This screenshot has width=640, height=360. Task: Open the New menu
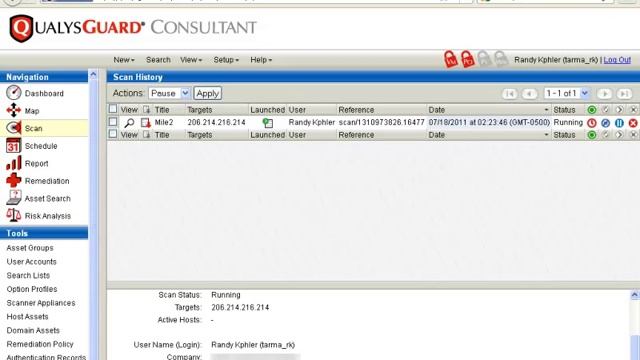pyautogui.click(x=124, y=60)
